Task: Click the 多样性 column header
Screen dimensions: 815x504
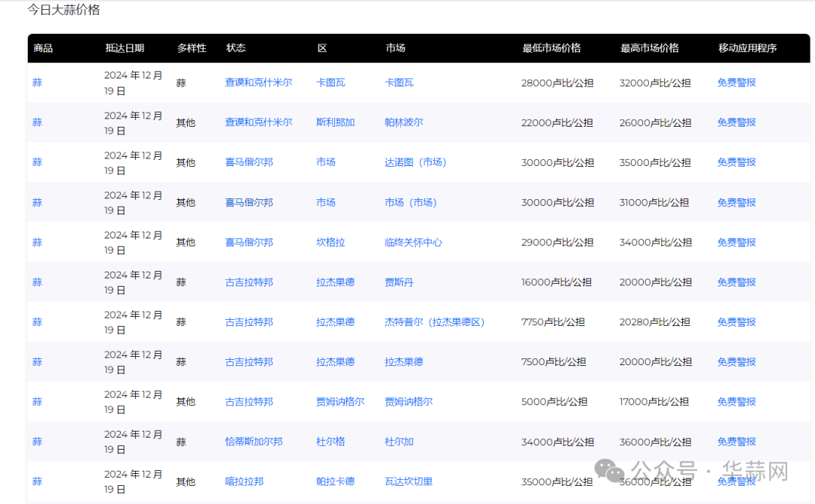Action: point(192,48)
